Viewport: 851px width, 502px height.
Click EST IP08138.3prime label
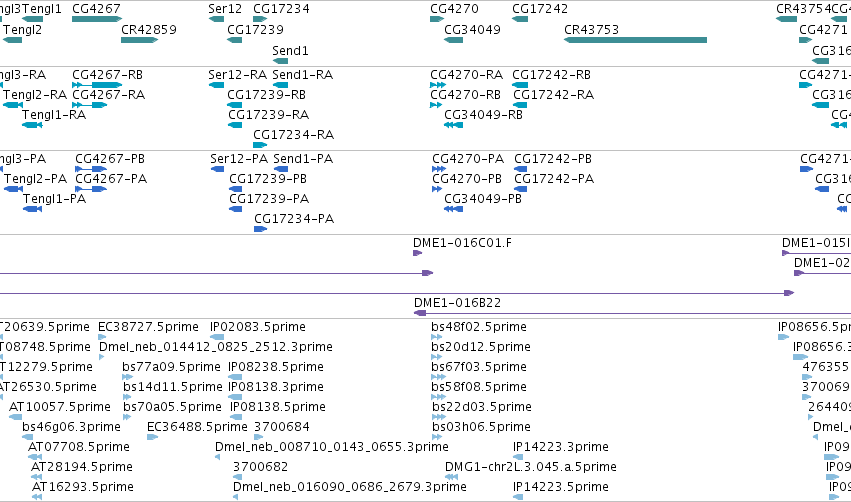(x=276, y=387)
